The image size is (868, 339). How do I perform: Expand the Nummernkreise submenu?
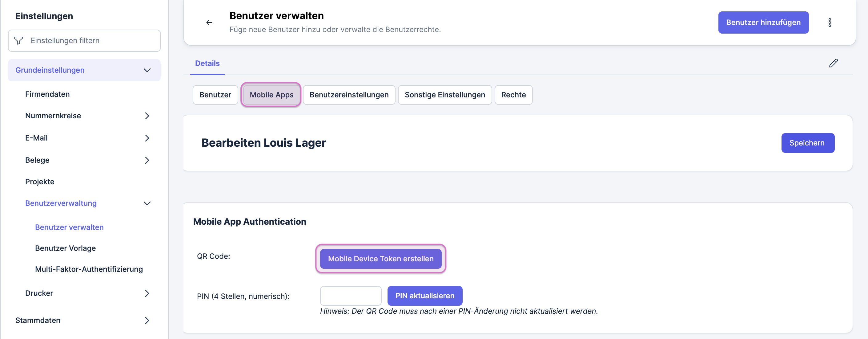pyautogui.click(x=147, y=116)
